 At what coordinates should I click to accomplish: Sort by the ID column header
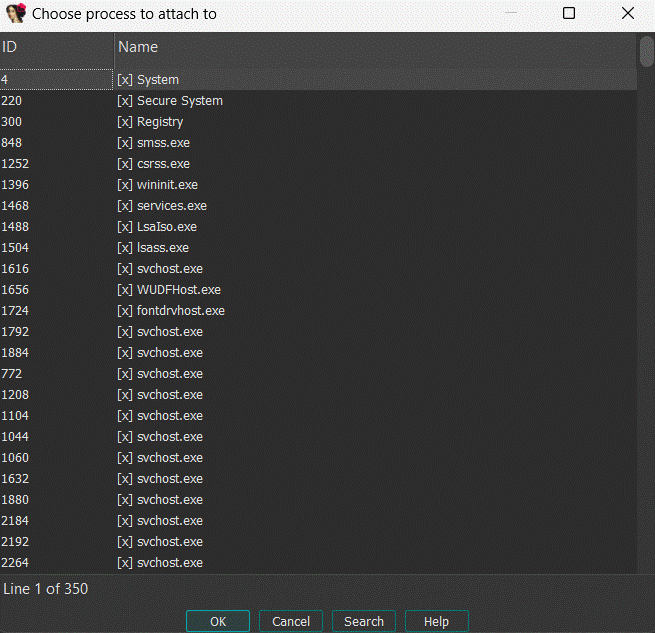tap(56, 47)
